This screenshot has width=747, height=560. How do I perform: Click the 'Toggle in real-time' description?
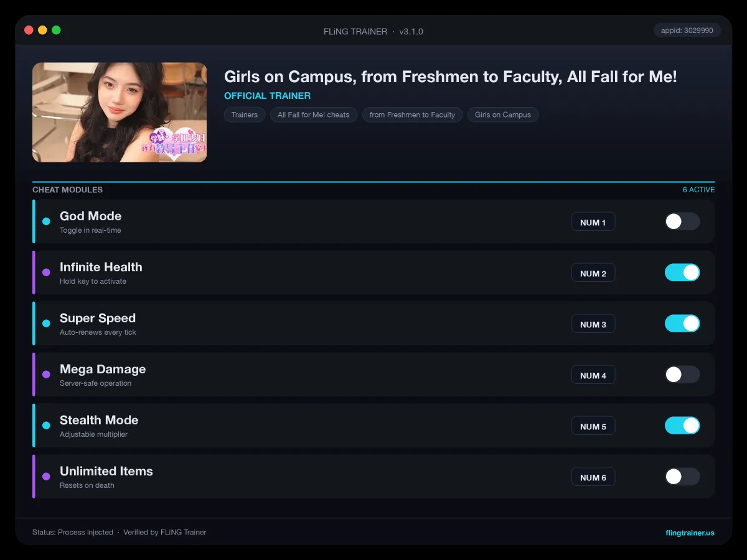point(90,230)
